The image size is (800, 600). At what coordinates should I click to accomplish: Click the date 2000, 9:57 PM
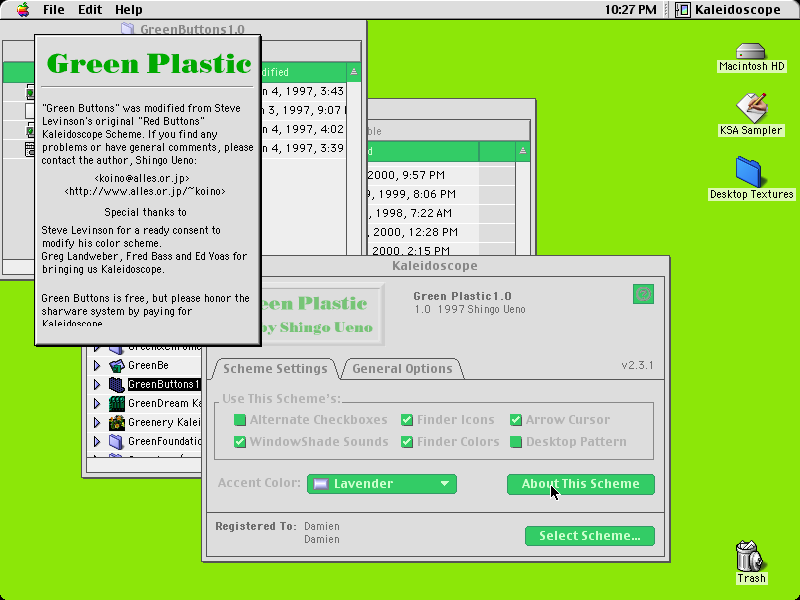click(406, 175)
